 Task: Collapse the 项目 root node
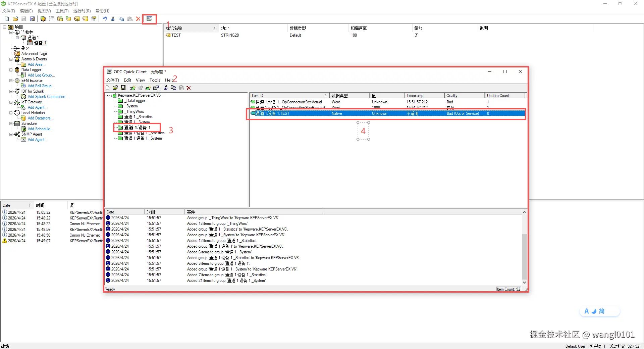pos(5,27)
